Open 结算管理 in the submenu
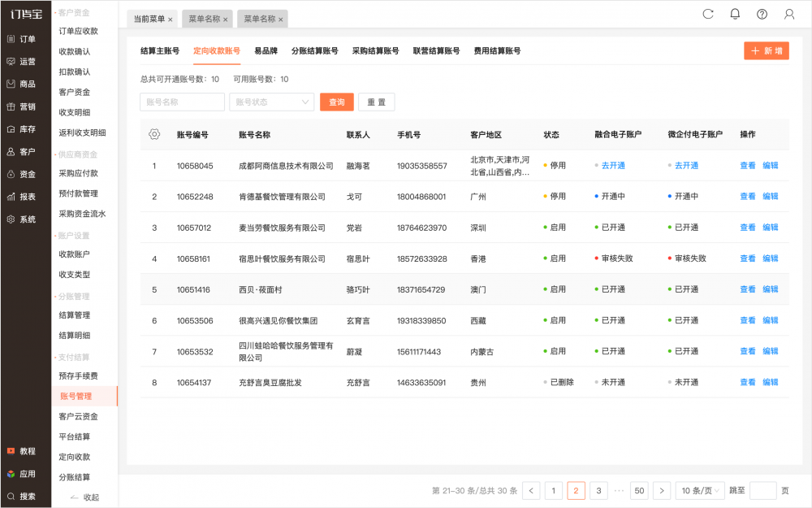The height and width of the screenshot is (508, 812). [75, 315]
